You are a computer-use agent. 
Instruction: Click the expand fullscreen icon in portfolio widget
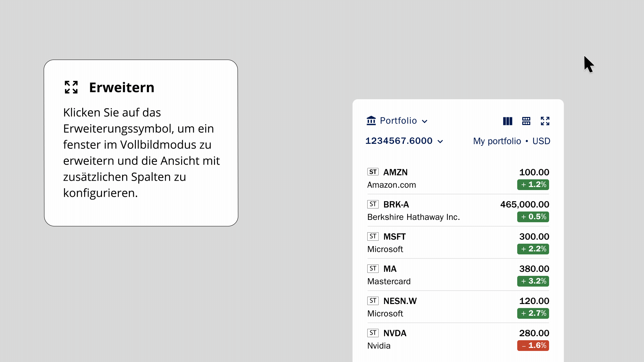coord(545,121)
